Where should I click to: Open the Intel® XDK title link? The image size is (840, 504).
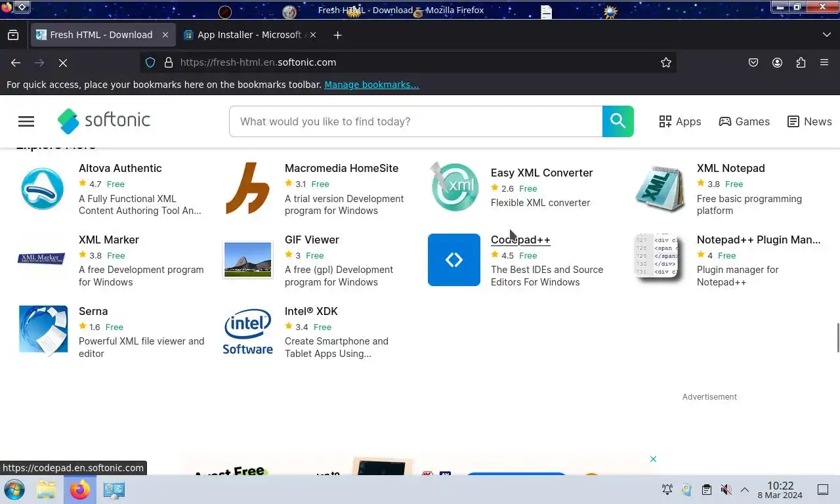311,311
